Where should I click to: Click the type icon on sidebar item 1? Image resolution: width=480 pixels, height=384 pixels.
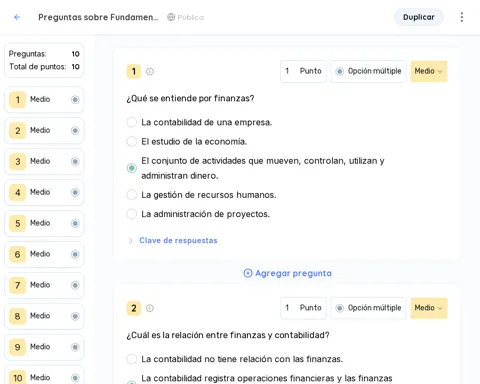tap(75, 99)
